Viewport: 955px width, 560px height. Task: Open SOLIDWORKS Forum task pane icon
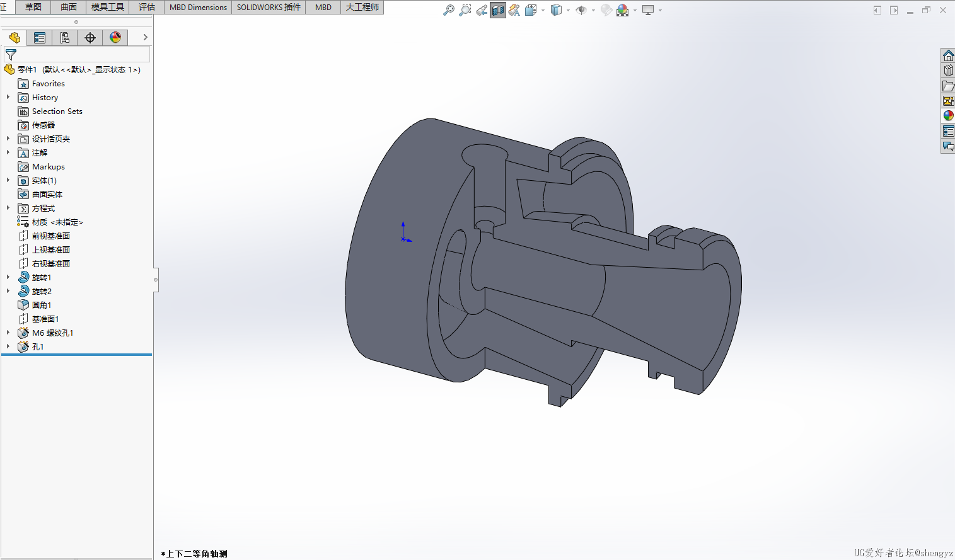(x=948, y=146)
